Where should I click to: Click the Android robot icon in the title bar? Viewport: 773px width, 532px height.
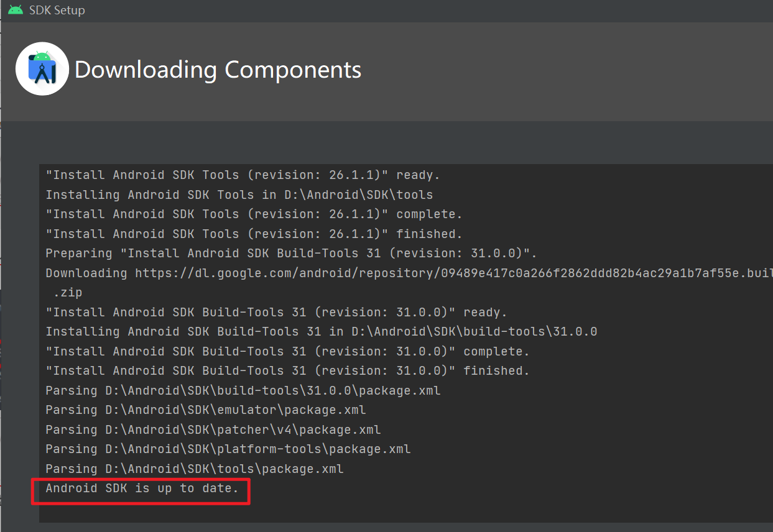click(x=14, y=9)
